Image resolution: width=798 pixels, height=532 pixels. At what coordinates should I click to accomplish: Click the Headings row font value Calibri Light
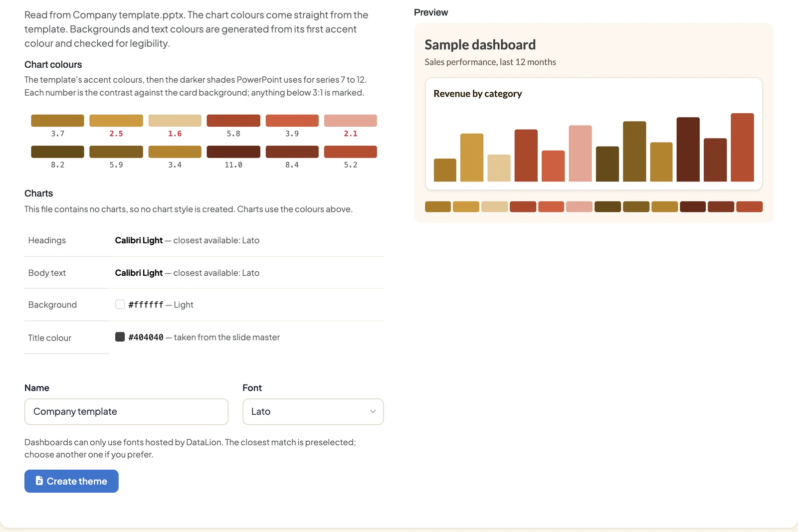(x=139, y=240)
